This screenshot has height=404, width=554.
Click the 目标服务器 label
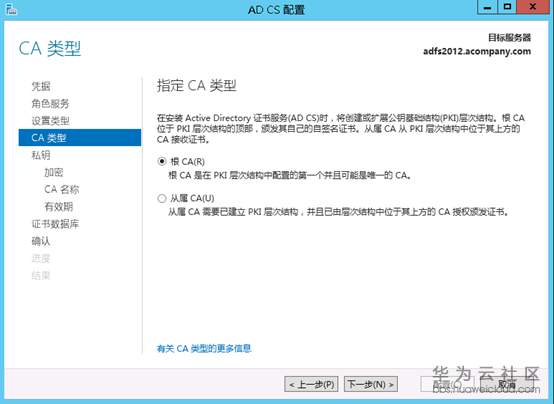[509, 37]
